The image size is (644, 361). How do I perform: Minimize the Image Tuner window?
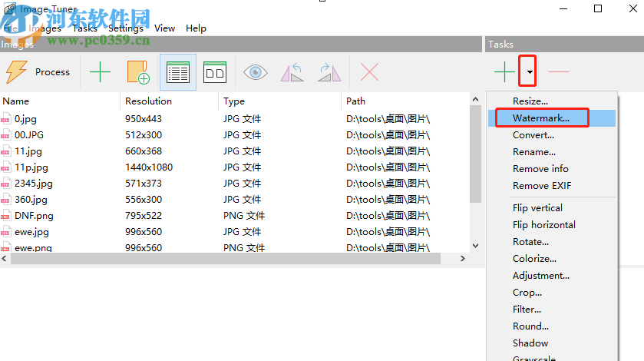coord(563,8)
